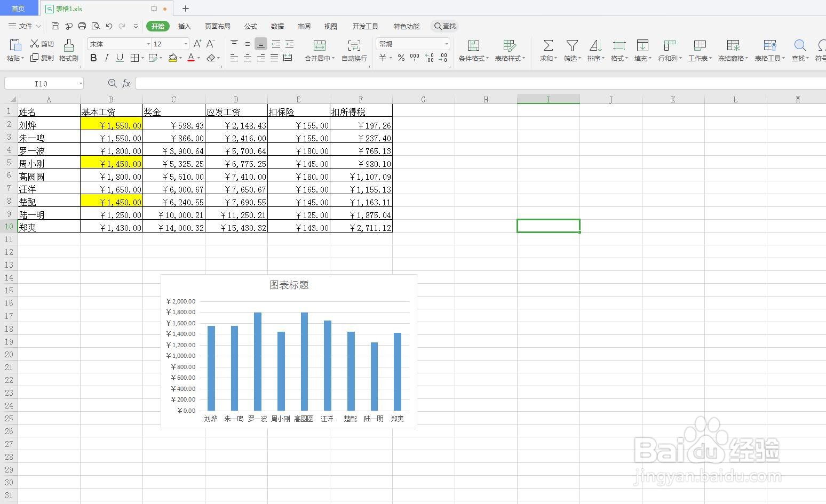
Task: Click the Save icon in quick access toolbar
Action: [x=55, y=26]
